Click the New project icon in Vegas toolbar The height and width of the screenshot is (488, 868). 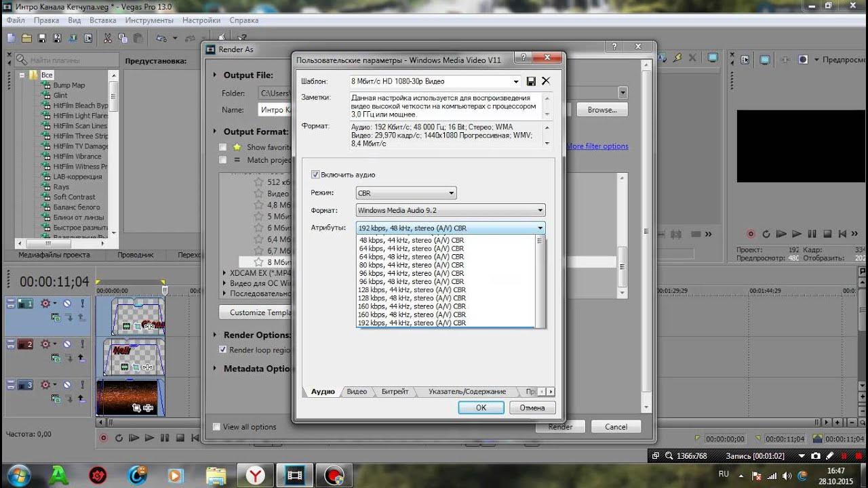(12, 38)
